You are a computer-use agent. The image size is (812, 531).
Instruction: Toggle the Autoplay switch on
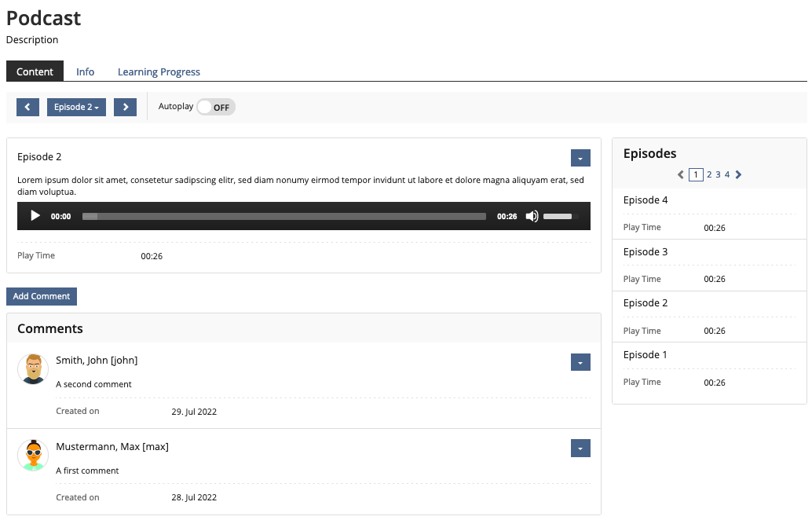(216, 107)
